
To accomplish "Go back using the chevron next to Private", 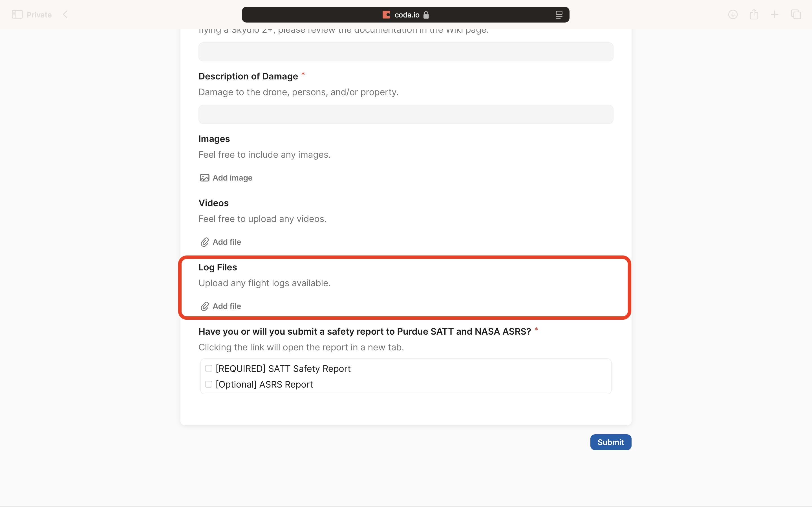I will pyautogui.click(x=66, y=14).
